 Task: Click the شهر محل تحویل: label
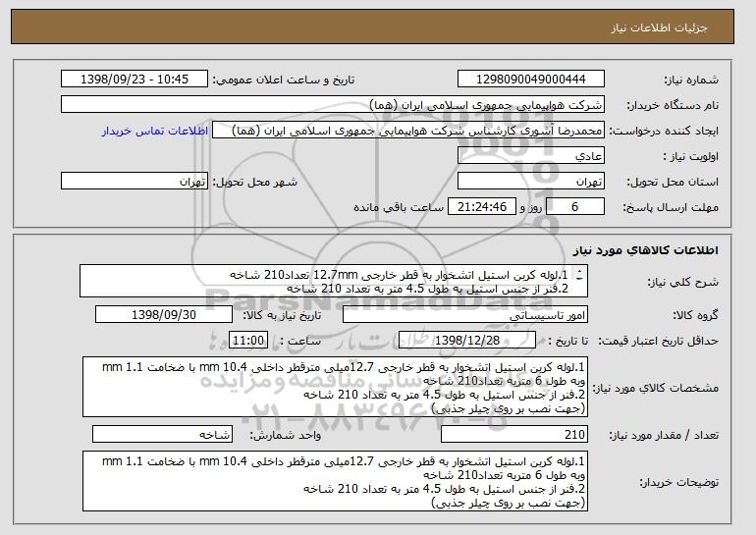coord(255,182)
